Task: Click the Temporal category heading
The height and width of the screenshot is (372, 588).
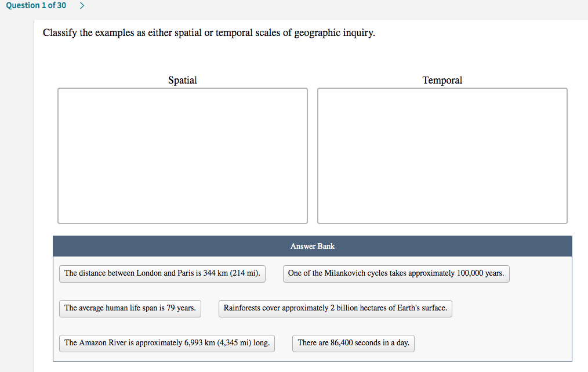Action: tap(442, 80)
